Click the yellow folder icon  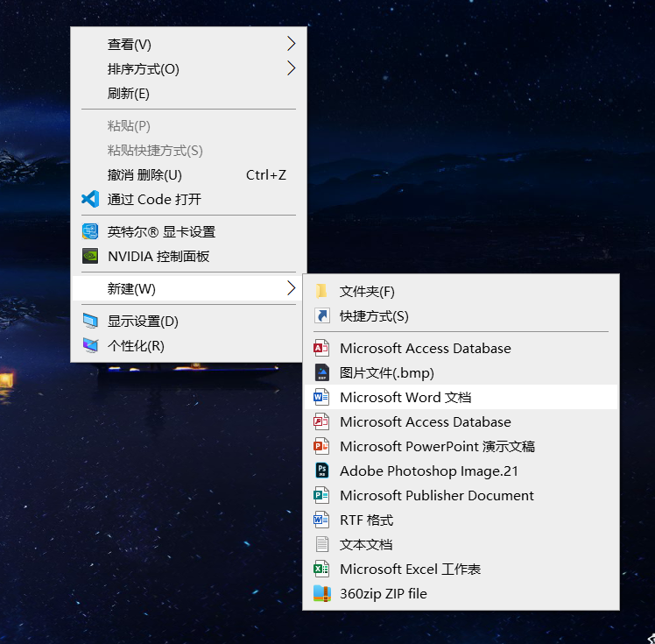click(321, 291)
